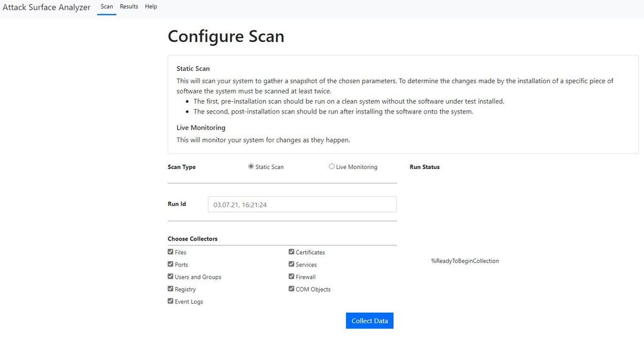Screen dimensions: 644x338
Task: Click the Attack Surface Analyzer brand link
Action: tap(46, 7)
